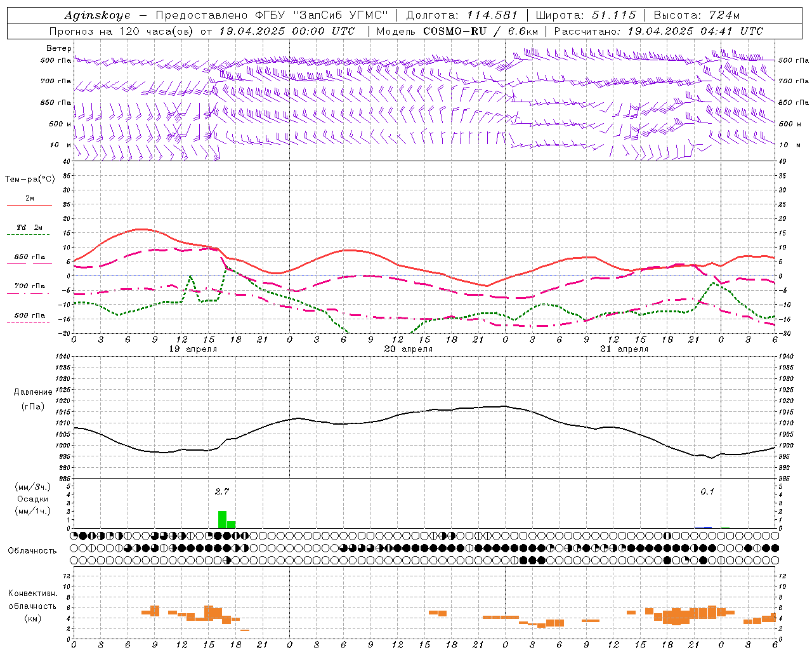Click the "(мм/1ч.)" unit label
This screenshot has width=812, height=650.
point(33,511)
